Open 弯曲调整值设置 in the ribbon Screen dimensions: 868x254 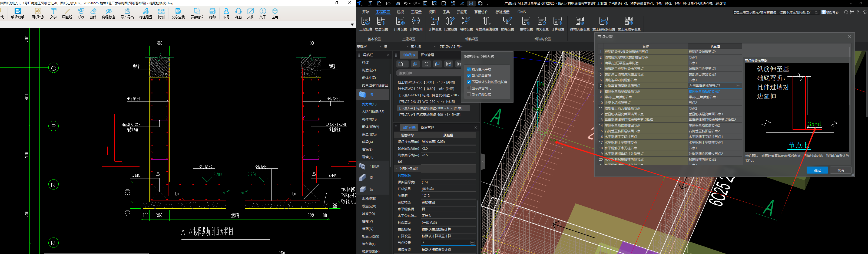(x=487, y=24)
